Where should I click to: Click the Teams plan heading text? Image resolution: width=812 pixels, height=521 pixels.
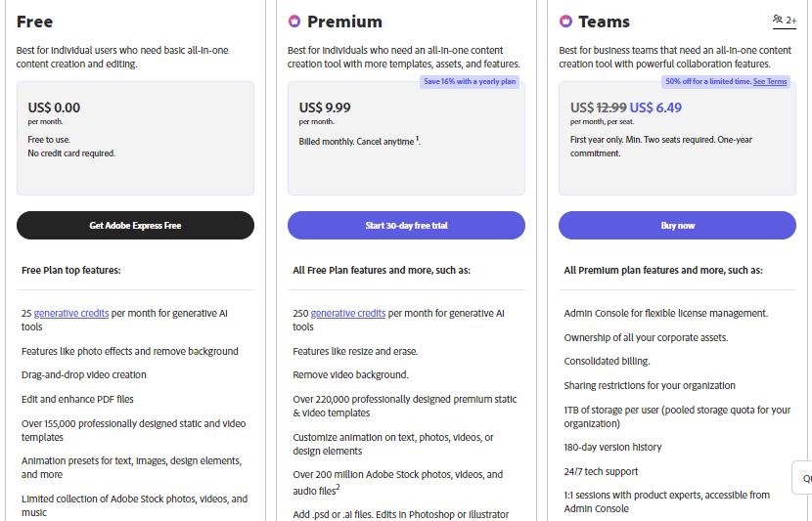pos(604,22)
